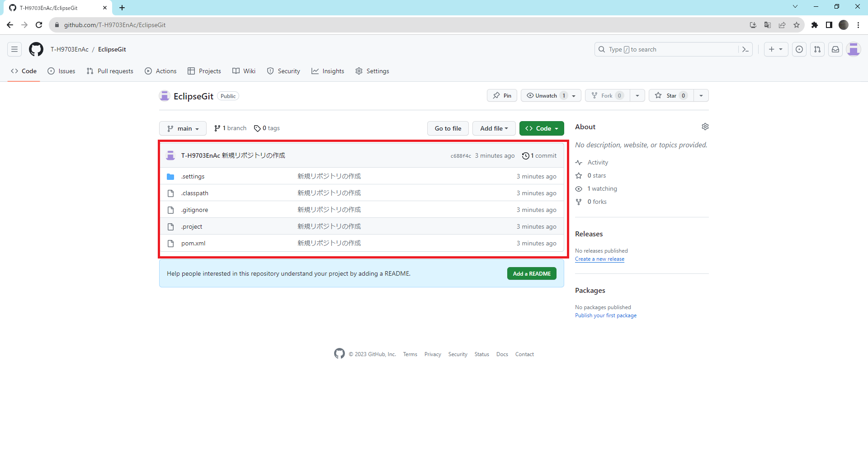Click translate page icon in address bar
Screen dimensions: 868x470
(768, 25)
